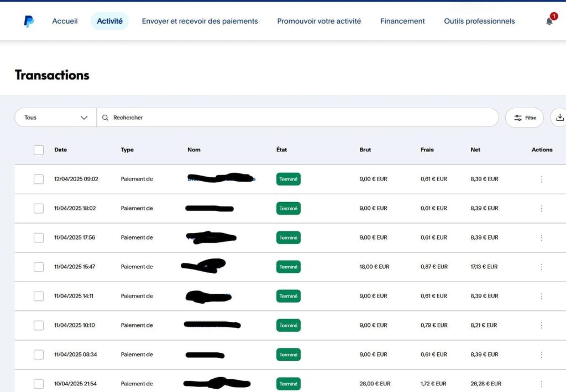Open Promouvoir votre activité link
Image resolution: width=566 pixels, height=392 pixels.
(319, 21)
